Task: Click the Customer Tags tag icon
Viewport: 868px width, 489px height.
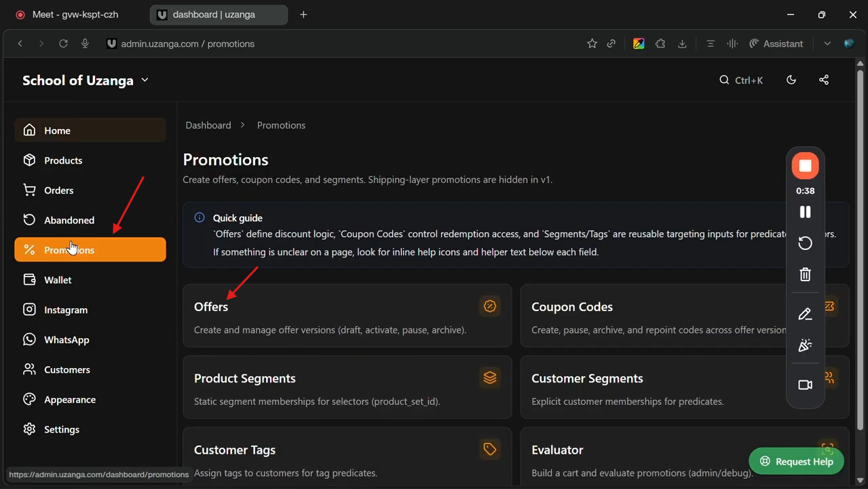Action: (x=490, y=449)
